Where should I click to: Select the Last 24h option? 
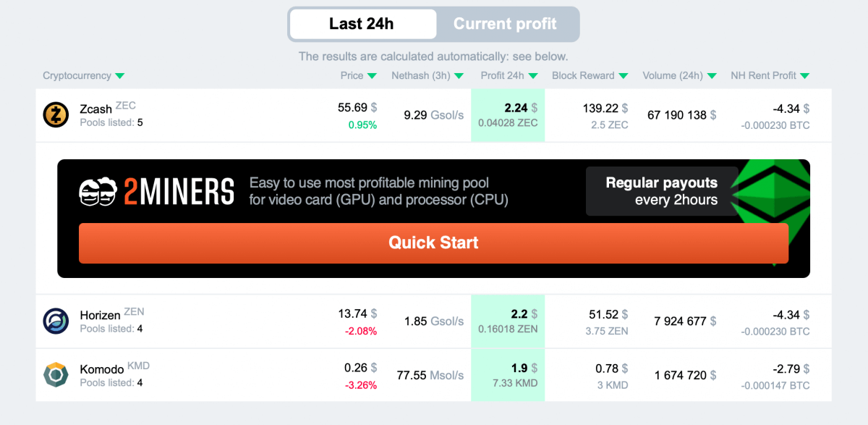pyautogui.click(x=362, y=24)
